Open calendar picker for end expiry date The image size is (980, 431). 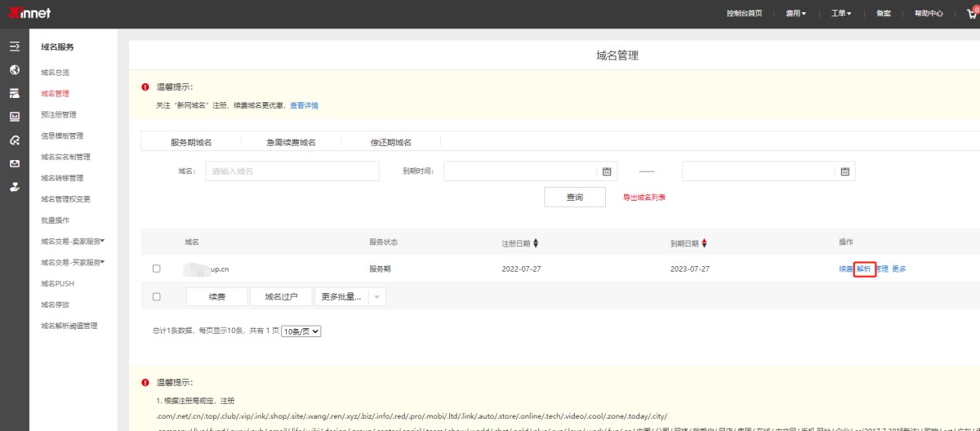pos(845,171)
